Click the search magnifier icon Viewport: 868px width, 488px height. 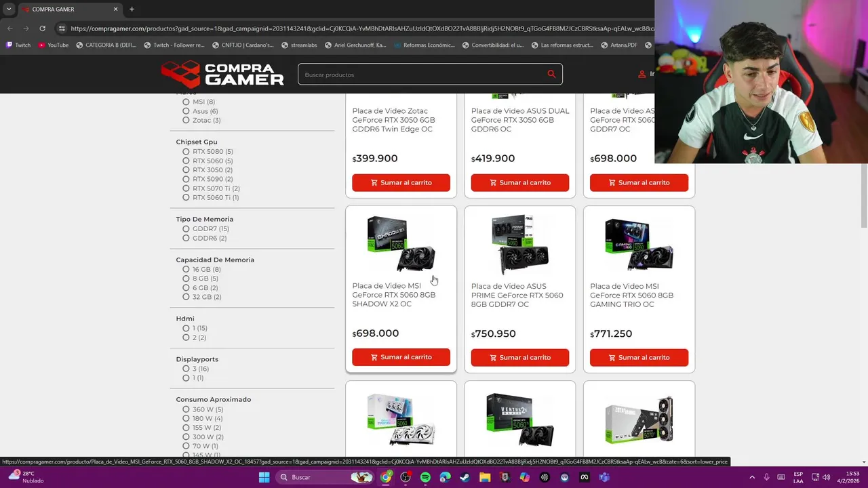click(x=551, y=75)
